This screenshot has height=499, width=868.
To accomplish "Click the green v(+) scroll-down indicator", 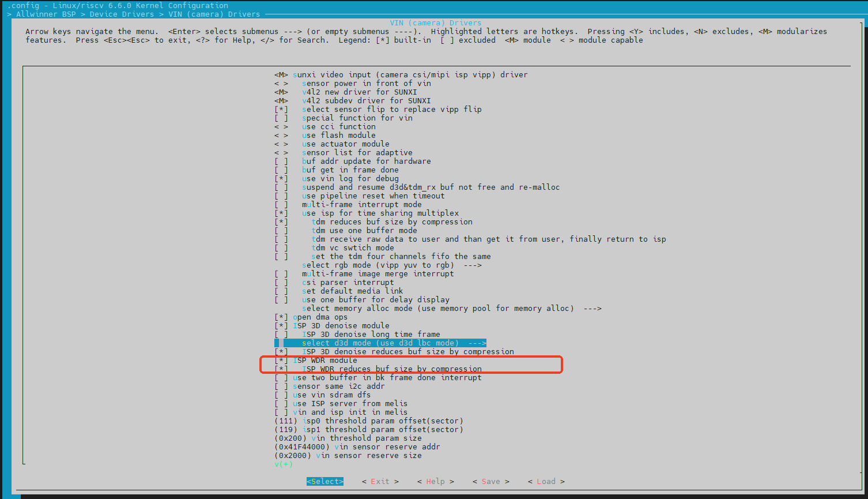I will pyautogui.click(x=283, y=464).
